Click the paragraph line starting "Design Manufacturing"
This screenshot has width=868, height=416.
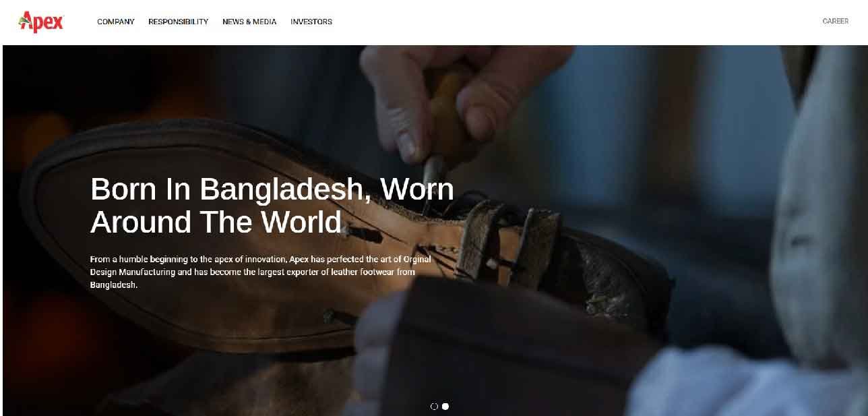point(253,272)
